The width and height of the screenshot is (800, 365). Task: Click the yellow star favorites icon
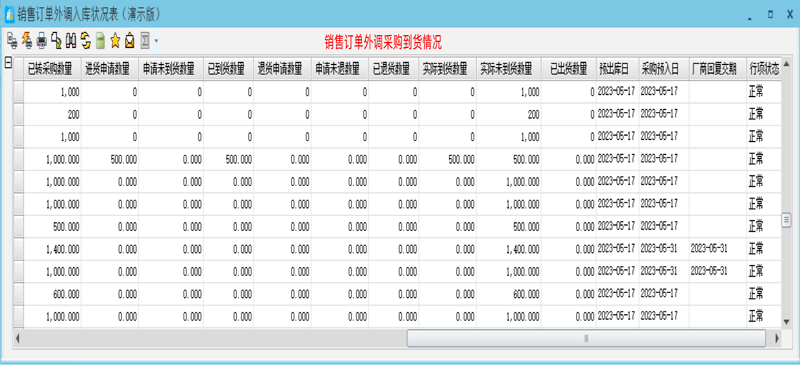click(115, 40)
